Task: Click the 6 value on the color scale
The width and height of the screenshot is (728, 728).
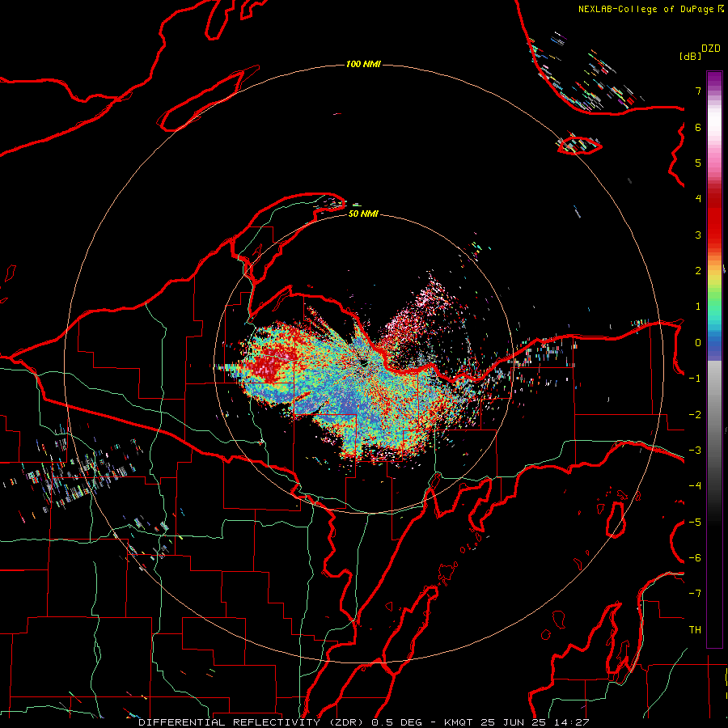Action: (x=698, y=128)
